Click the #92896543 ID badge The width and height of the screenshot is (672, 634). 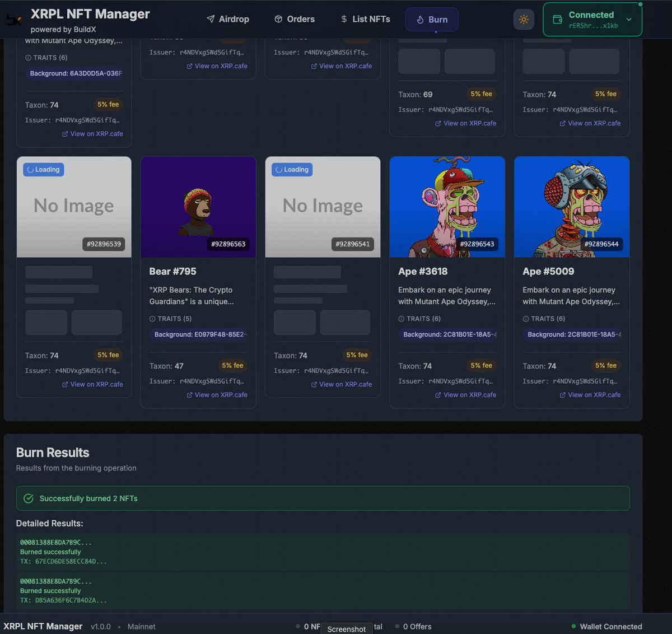pyautogui.click(x=477, y=244)
